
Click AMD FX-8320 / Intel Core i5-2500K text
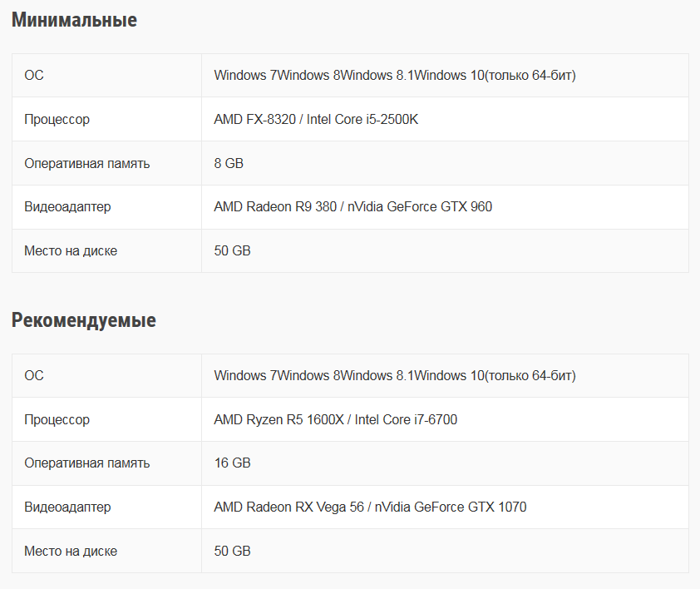coord(316,120)
